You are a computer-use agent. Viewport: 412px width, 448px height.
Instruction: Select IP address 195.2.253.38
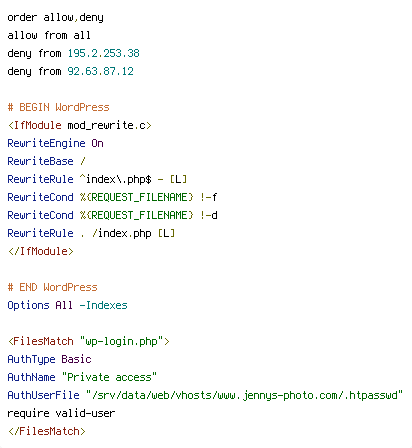104,53
